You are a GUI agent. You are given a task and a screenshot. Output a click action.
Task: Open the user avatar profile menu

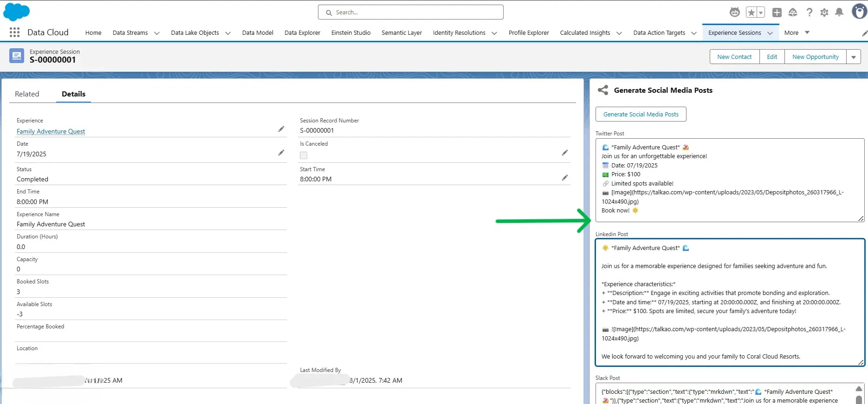click(x=859, y=12)
